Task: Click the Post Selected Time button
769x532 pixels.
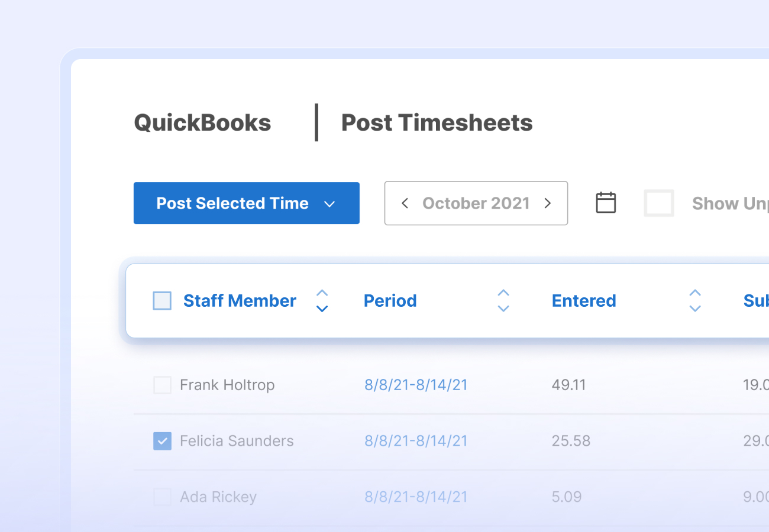Action: coord(232,203)
